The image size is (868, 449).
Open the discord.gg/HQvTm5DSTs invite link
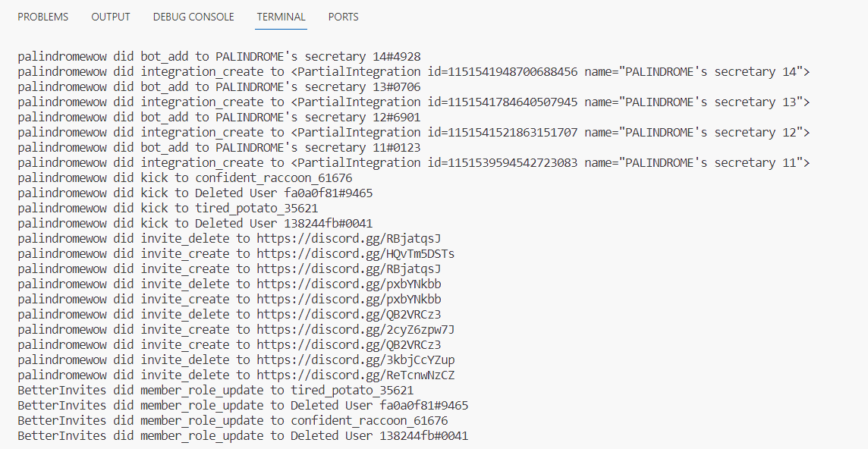click(x=355, y=253)
